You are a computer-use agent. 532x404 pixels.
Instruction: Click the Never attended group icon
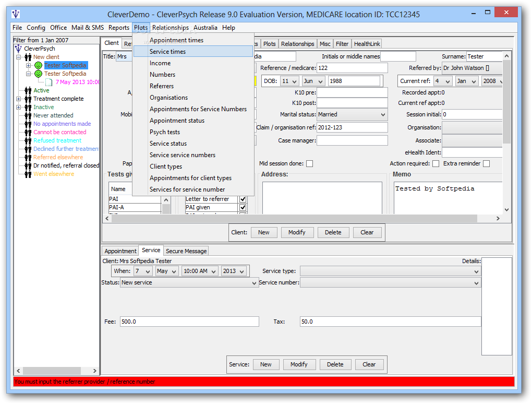[28, 115]
